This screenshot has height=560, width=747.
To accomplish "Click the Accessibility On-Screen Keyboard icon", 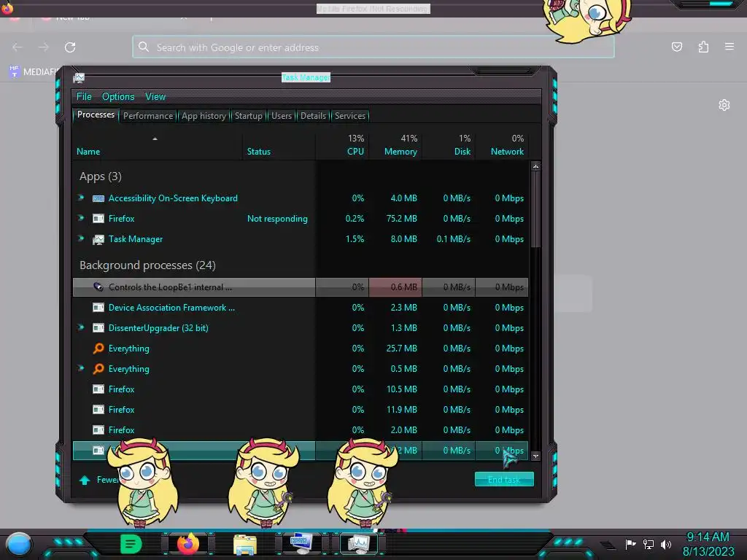I will (x=98, y=198).
